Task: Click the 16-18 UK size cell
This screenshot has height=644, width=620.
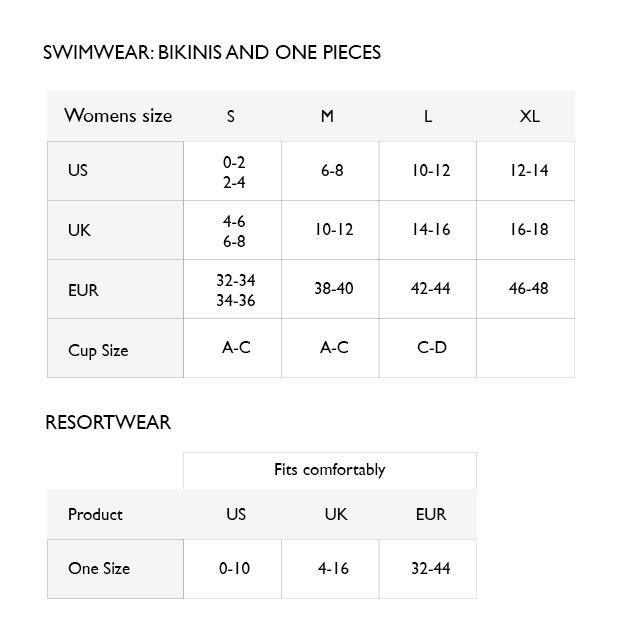Action: (x=528, y=229)
